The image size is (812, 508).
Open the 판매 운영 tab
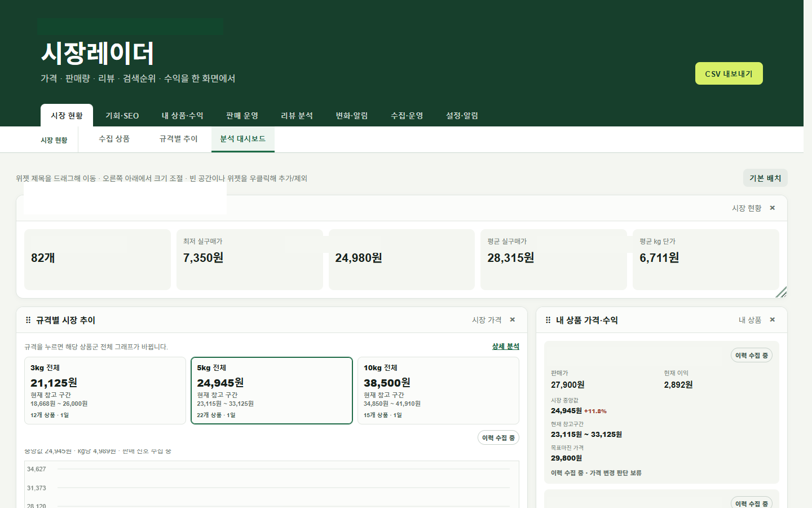click(242, 116)
